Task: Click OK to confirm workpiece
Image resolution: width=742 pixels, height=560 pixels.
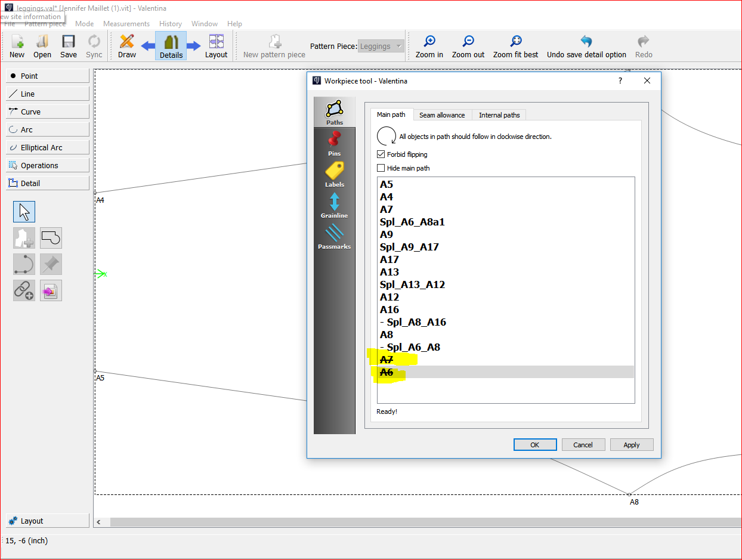Action: pyautogui.click(x=534, y=445)
